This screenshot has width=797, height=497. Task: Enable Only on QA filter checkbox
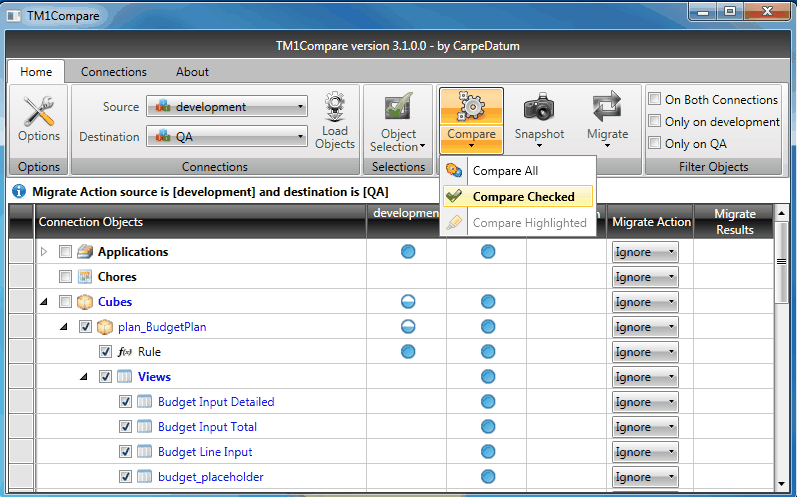[655, 143]
